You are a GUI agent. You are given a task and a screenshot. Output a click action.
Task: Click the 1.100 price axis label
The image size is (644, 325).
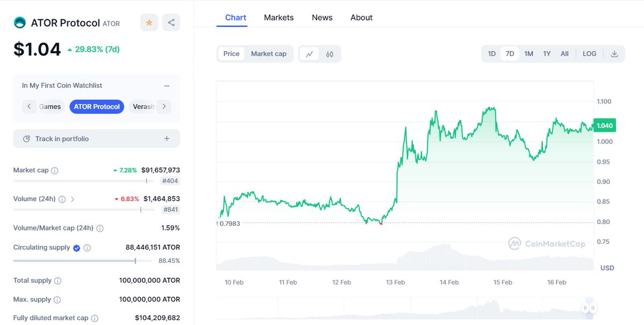coord(604,102)
